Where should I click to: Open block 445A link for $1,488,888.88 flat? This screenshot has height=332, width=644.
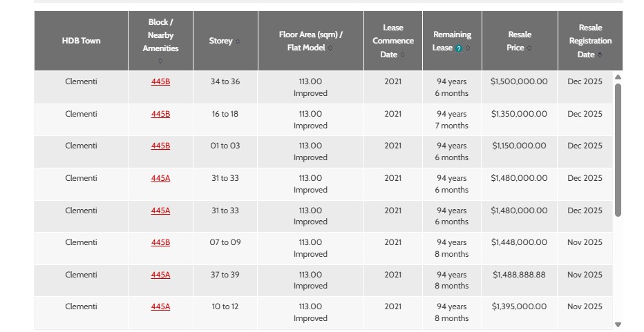point(160,275)
